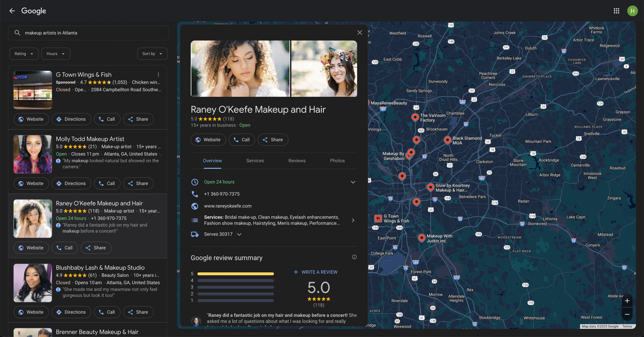This screenshot has height=337, width=644.
Task: Click the Google logo
Action: click(x=34, y=11)
